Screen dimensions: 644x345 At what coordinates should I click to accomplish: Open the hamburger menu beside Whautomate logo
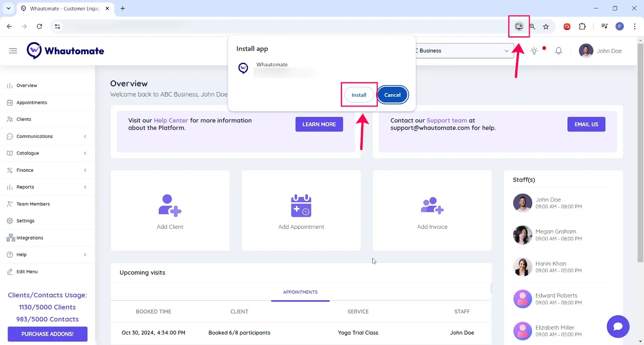[x=13, y=51]
